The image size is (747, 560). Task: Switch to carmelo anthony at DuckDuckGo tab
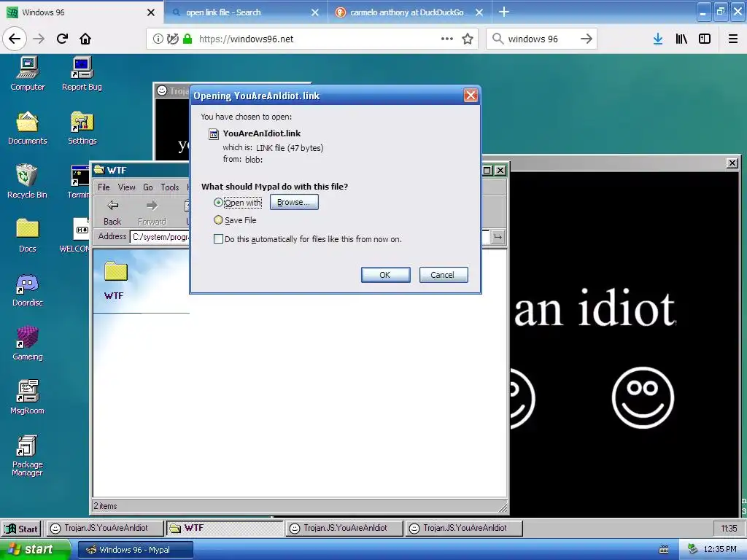coord(409,12)
